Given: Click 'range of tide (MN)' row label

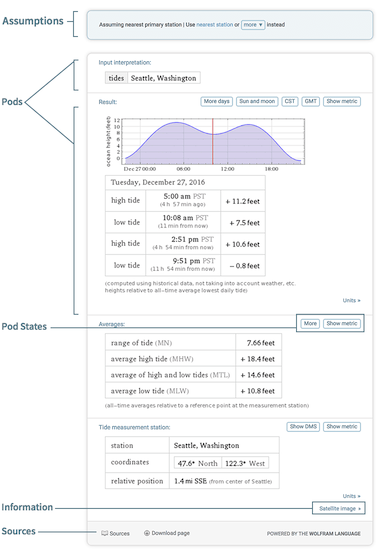Looking at the screenshot, I should (x=141, y=343).
